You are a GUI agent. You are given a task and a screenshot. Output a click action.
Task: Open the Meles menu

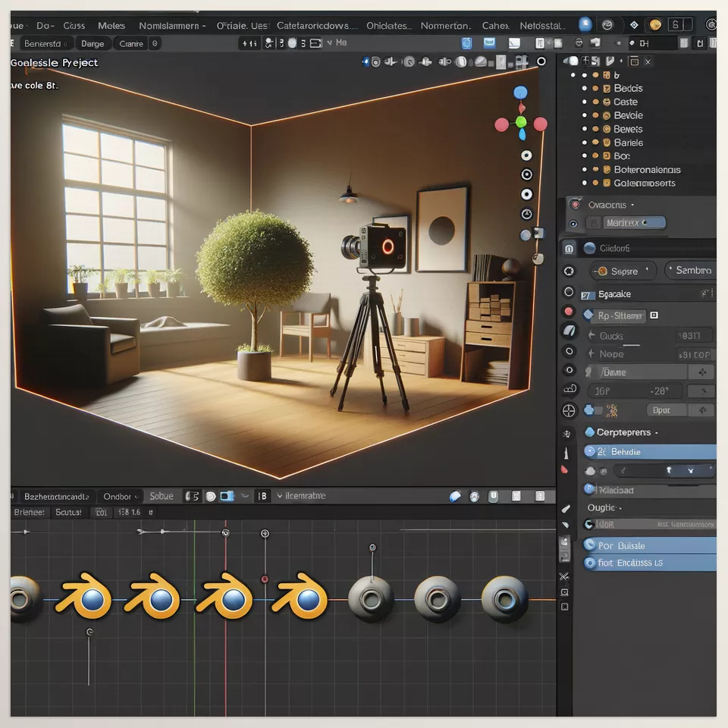[111, 26]
